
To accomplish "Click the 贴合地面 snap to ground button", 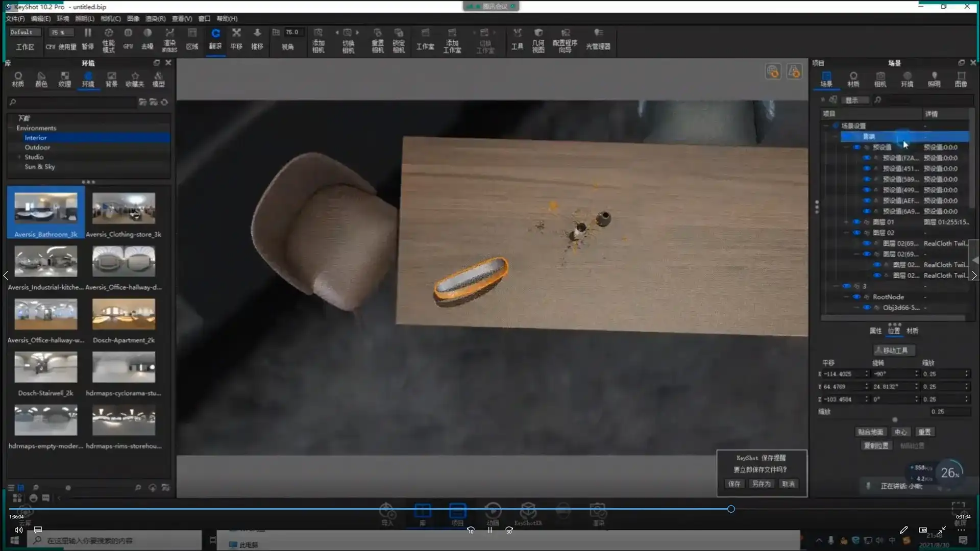I will (870, 432).
